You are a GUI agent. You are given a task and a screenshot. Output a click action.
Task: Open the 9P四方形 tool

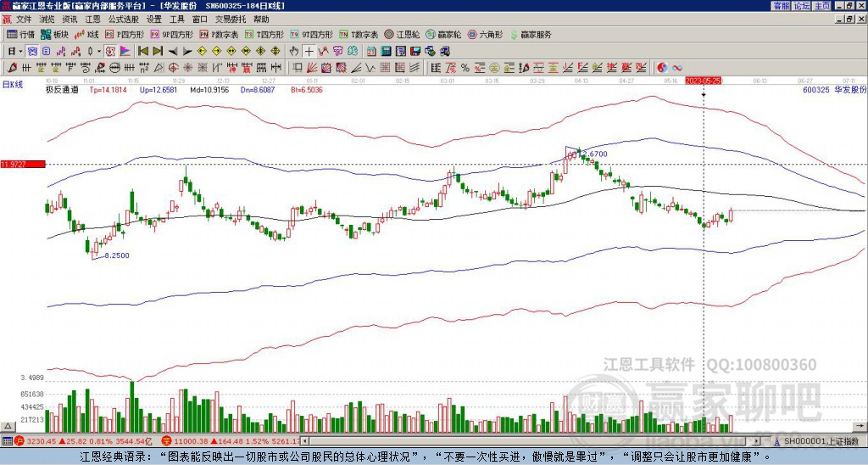(171, 34)
